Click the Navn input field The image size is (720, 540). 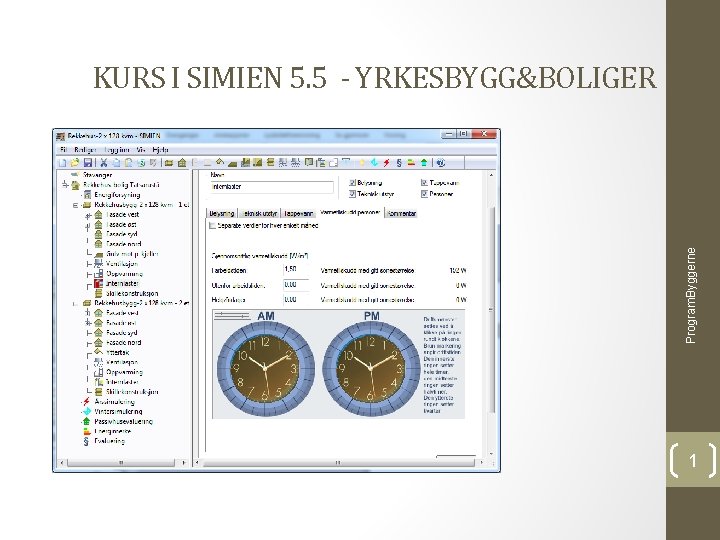272,187
